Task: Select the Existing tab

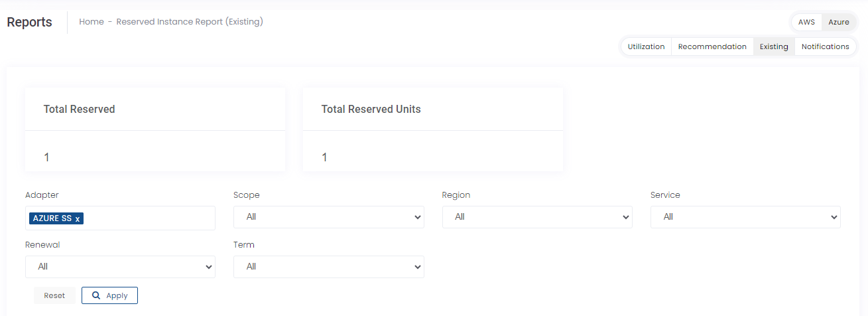Action: pos(774,46)
